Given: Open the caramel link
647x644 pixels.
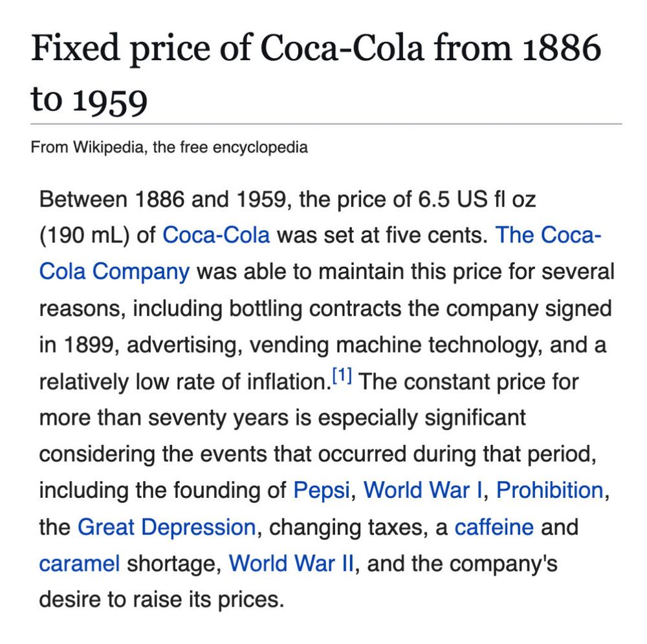Looking at the screenshot, I should pyautogui.click(x=79, y=564).
